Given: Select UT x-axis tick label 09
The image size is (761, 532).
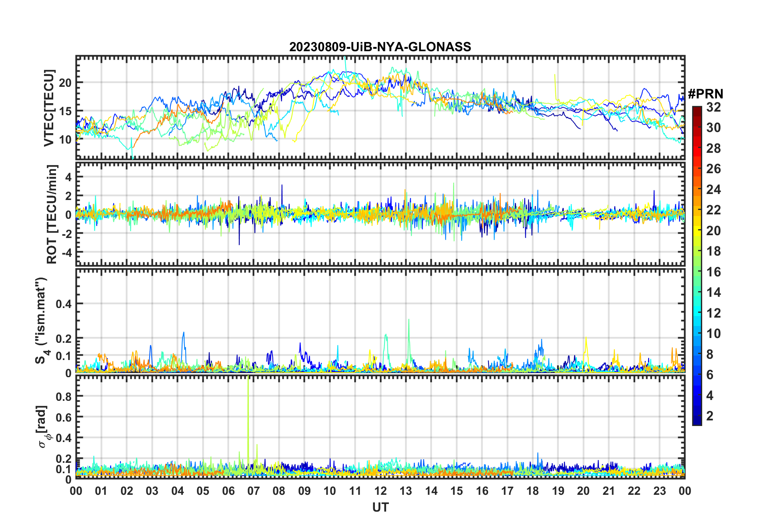Looking at the screenshot, I should point(304,491).
